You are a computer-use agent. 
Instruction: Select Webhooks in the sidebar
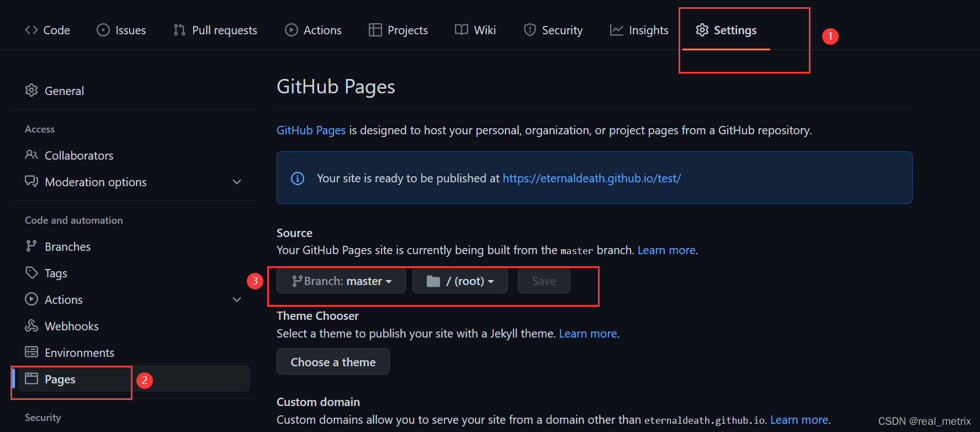134,326
